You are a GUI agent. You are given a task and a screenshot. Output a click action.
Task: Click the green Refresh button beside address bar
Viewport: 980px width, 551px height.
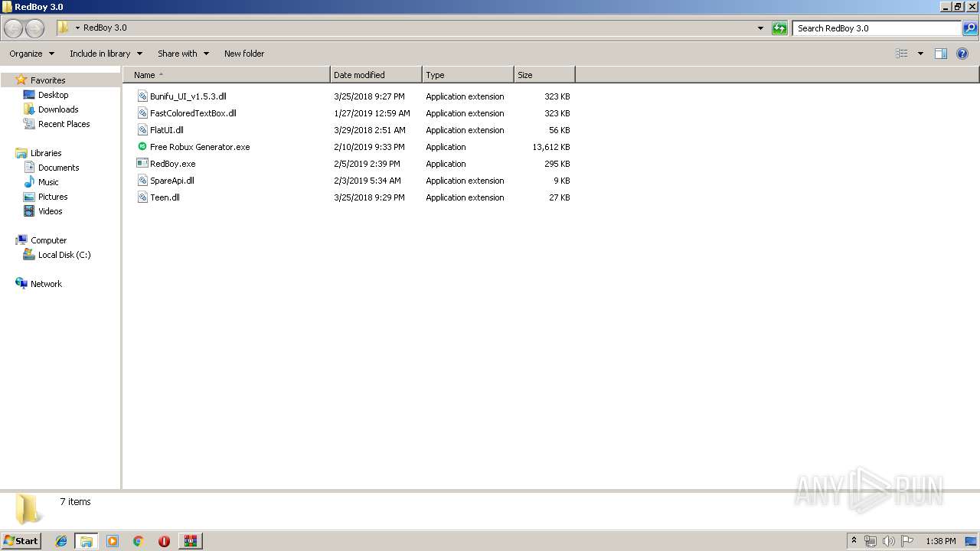coord(779,28)
